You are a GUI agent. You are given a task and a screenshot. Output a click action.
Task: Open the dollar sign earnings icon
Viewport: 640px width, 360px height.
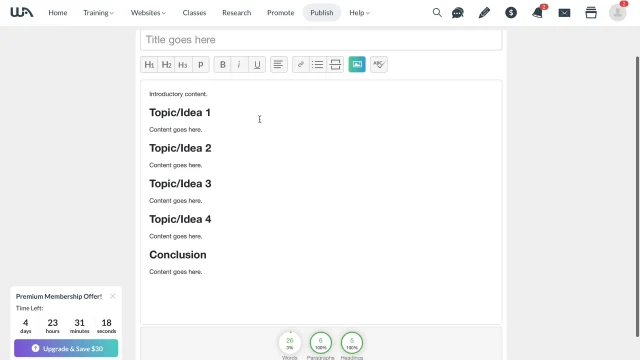pyautogui.click(x=511, y=13)
